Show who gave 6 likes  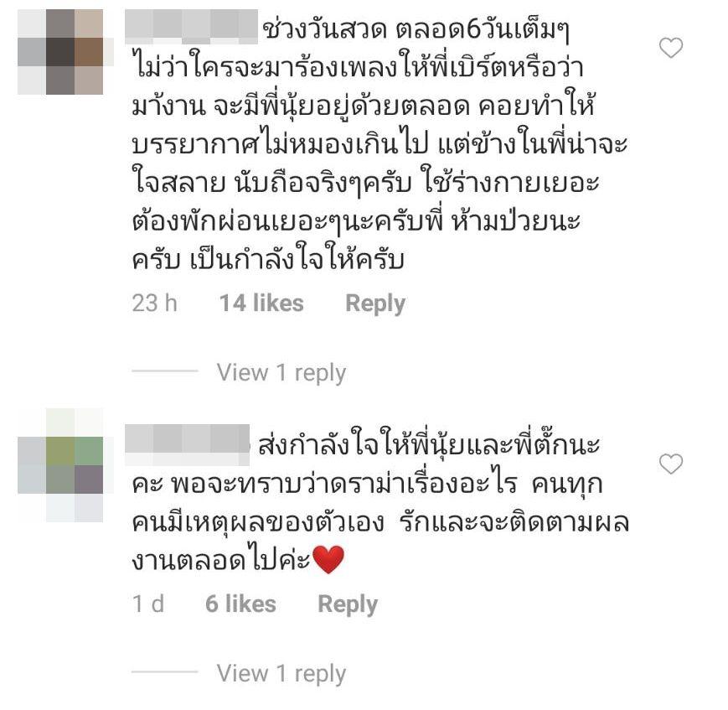tap(240, 604)
